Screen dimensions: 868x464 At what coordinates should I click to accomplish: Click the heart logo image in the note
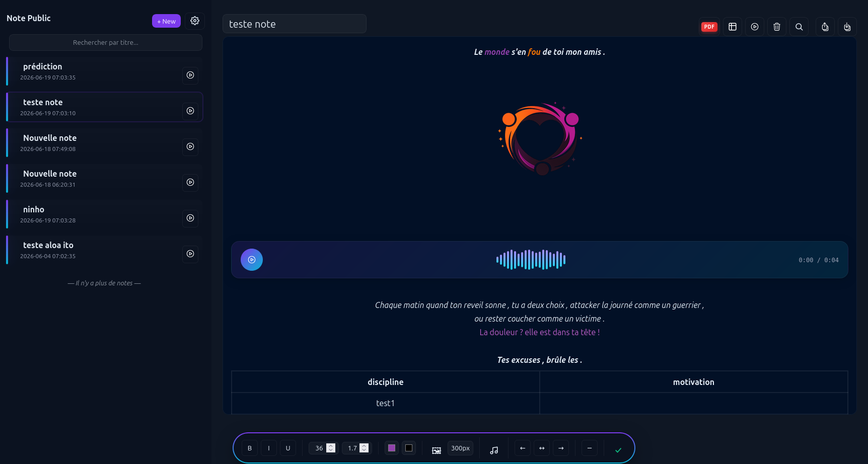click(540, 138)
